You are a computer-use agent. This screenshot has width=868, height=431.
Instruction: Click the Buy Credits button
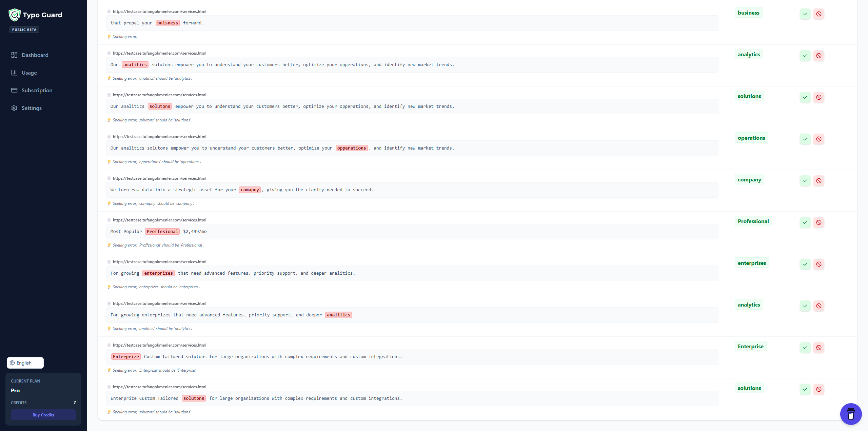coord(43,415)
